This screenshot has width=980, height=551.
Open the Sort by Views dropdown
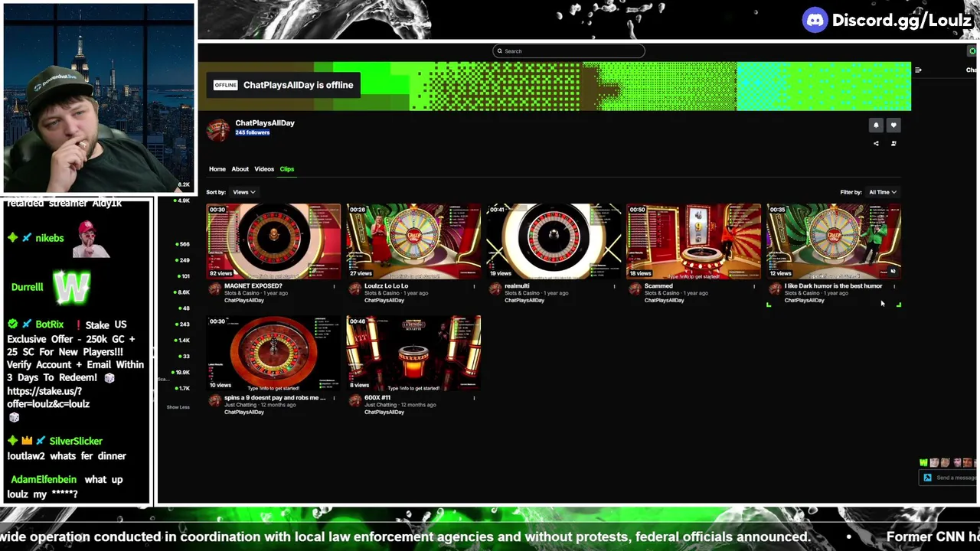click(x=243, y=192)
